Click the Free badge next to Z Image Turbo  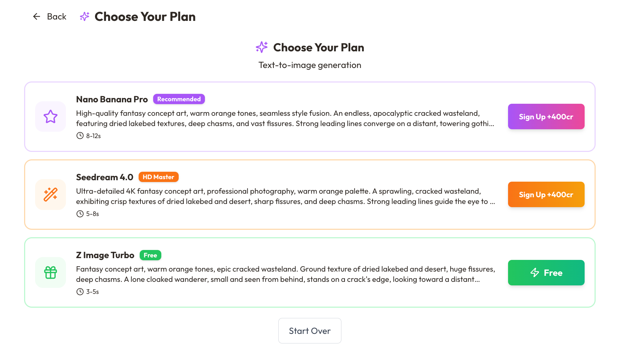tap(150, 255)
